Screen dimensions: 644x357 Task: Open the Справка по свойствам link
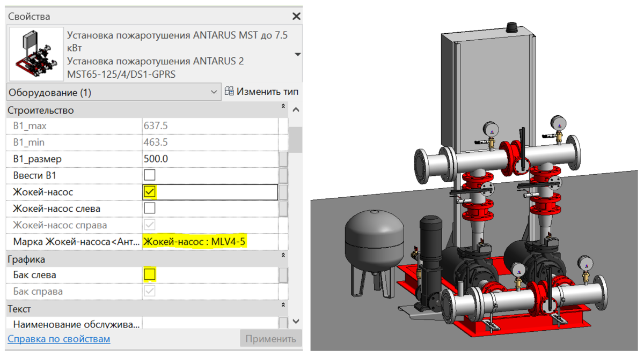(59, 339)
